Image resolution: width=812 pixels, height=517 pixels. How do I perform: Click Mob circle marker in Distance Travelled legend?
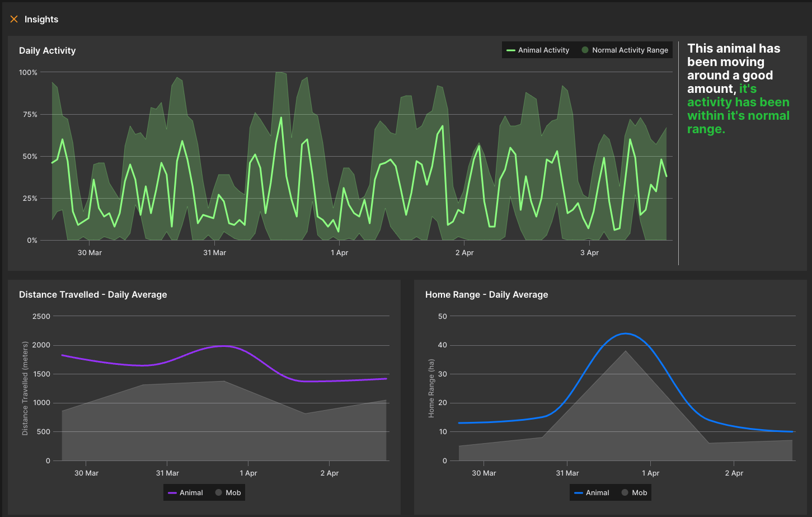[x=219, y=493]
